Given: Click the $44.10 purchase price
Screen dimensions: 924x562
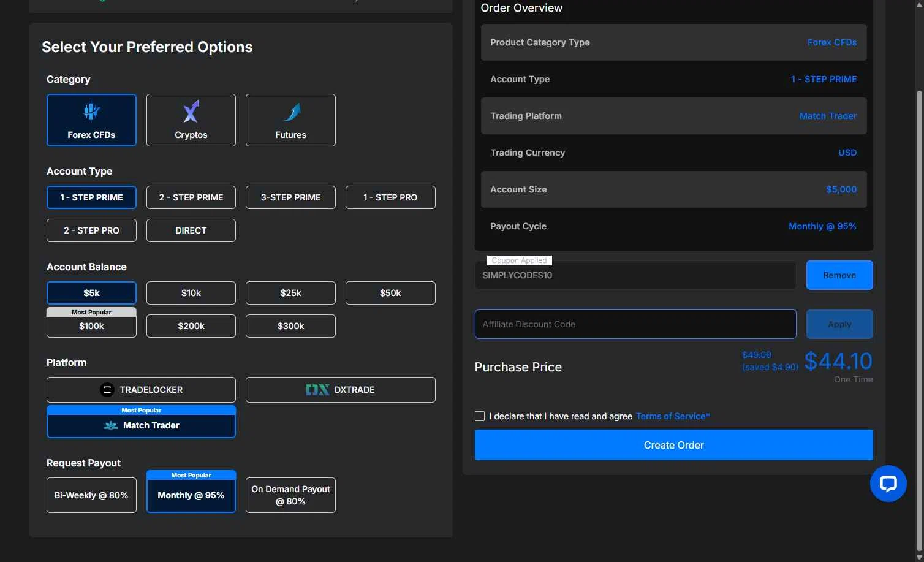Looking at the screenshot, I should click(x=838, y=361).
